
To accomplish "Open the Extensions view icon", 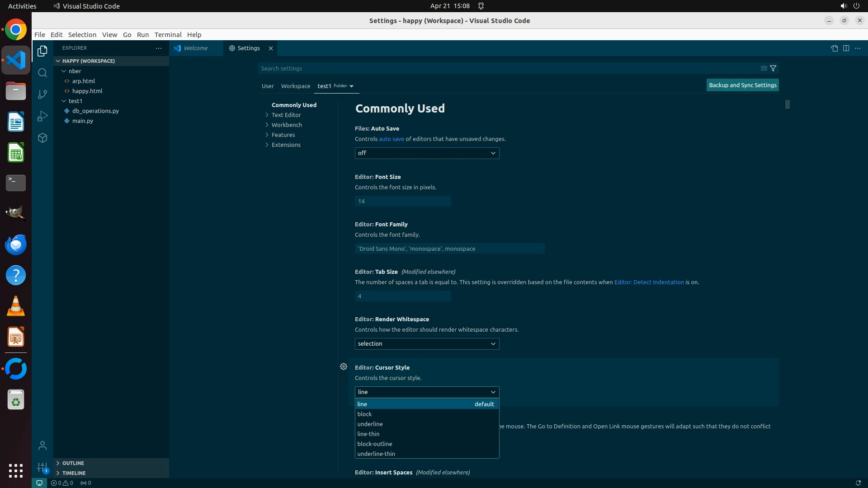I will tap(42, 138).
